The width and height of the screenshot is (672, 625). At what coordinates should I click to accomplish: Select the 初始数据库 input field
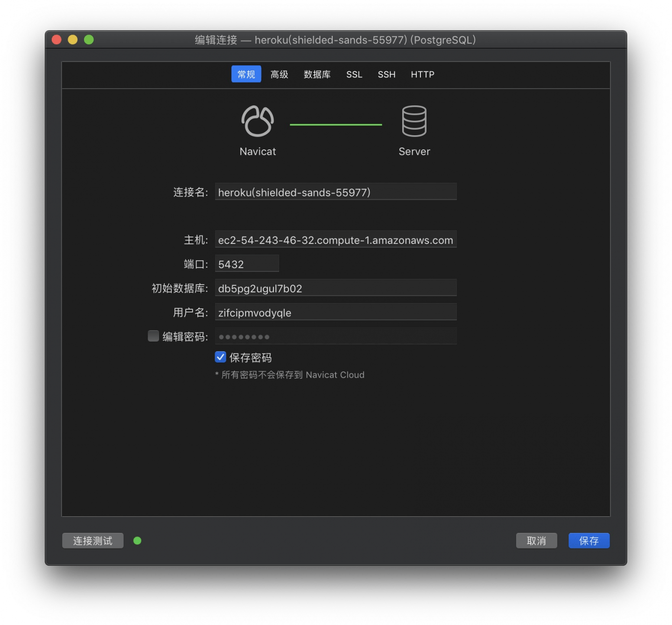coord(336,288)
